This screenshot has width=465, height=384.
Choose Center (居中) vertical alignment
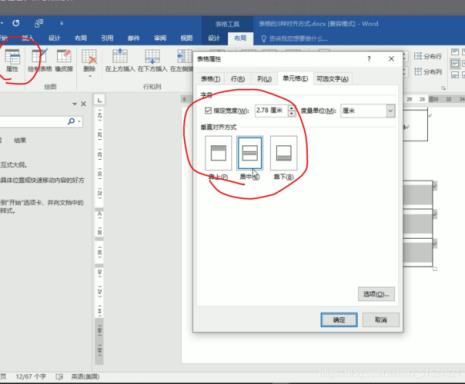coord(250,153)
